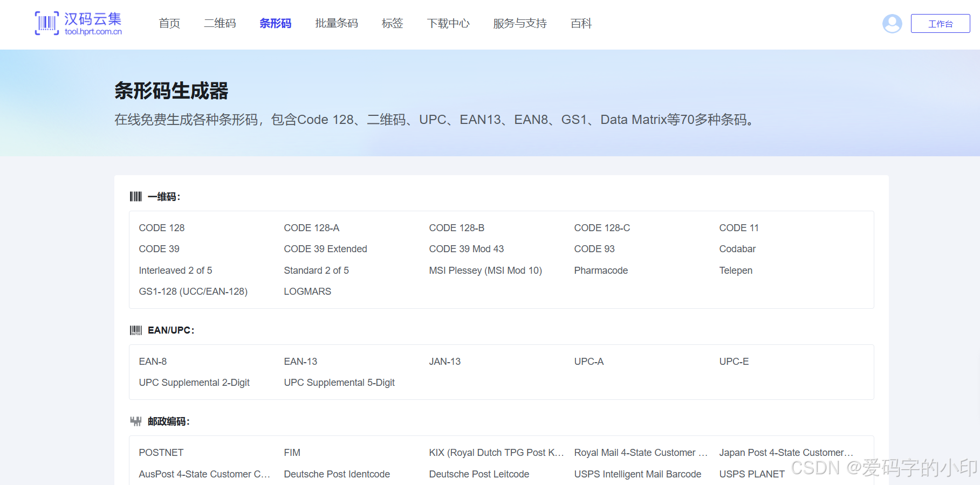Choose the CODE 128-B barcode type
The image size is (980, 485).
[x=457, y=228]
